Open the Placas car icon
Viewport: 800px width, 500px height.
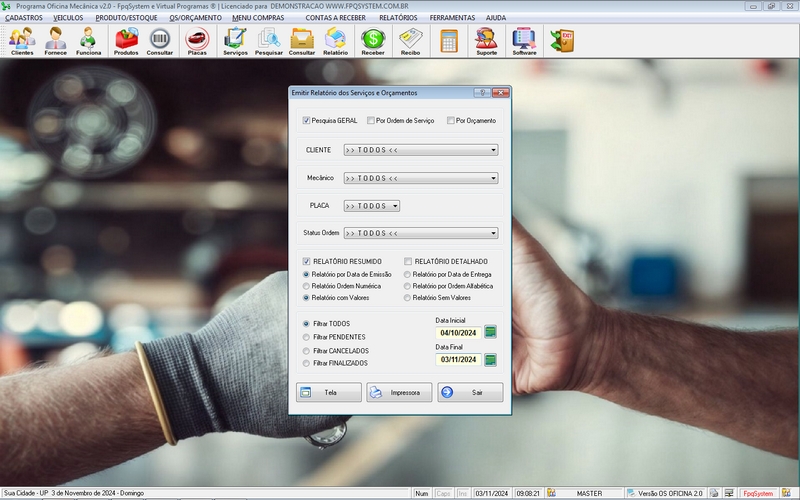[x=197, y=41]
